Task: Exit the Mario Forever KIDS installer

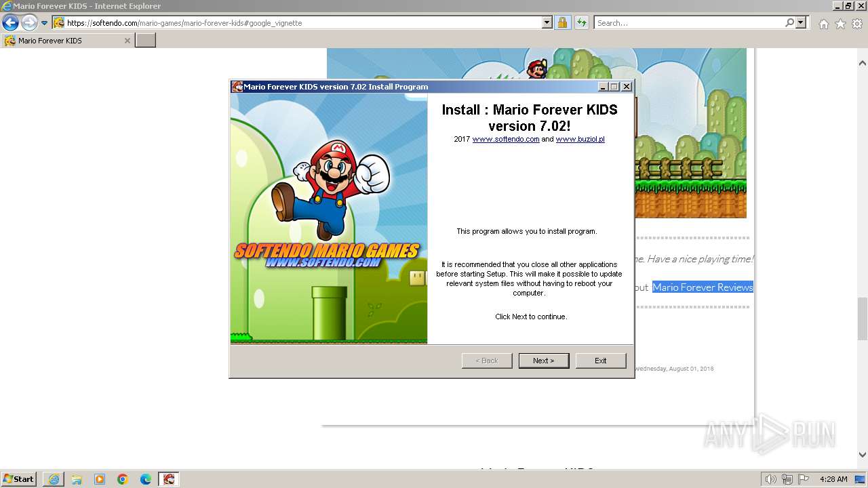Action: (601, 361)
